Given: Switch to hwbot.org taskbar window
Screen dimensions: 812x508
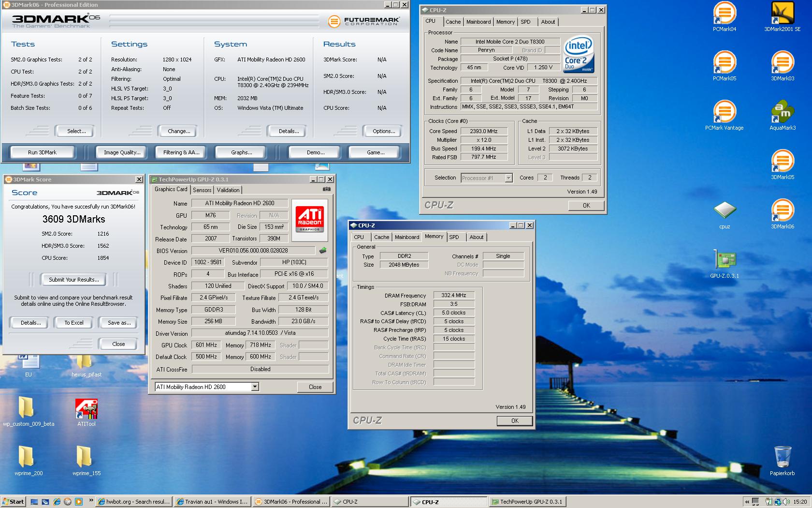Looking at the screenshot, I should tap(133, 502).
